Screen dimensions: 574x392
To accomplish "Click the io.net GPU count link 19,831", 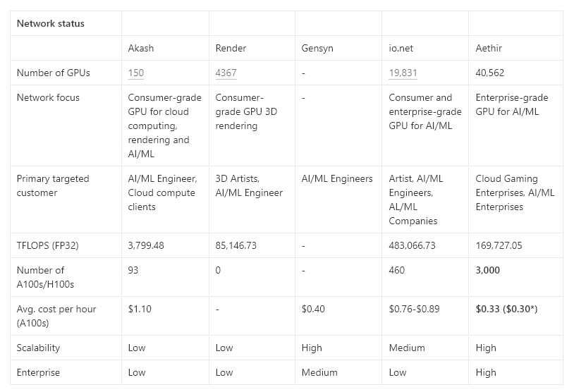I will coord(403,73).
